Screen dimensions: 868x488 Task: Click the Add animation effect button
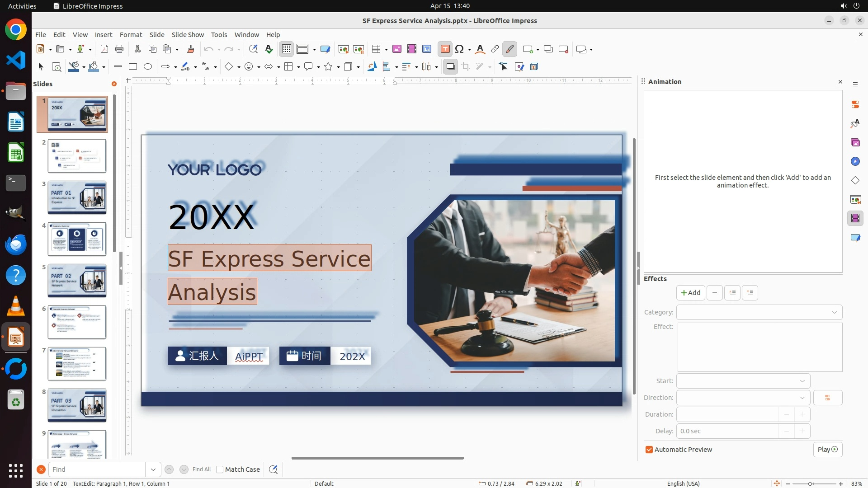click(x=690, y=293)
